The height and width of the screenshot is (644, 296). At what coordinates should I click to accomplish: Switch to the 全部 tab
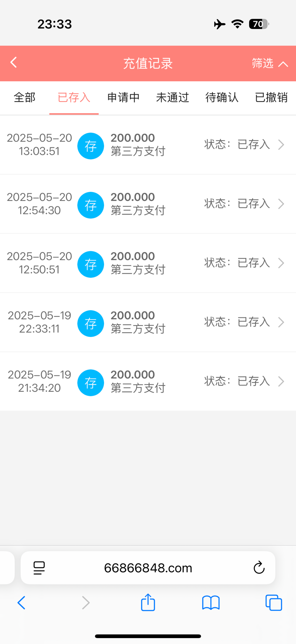[25, 98]
